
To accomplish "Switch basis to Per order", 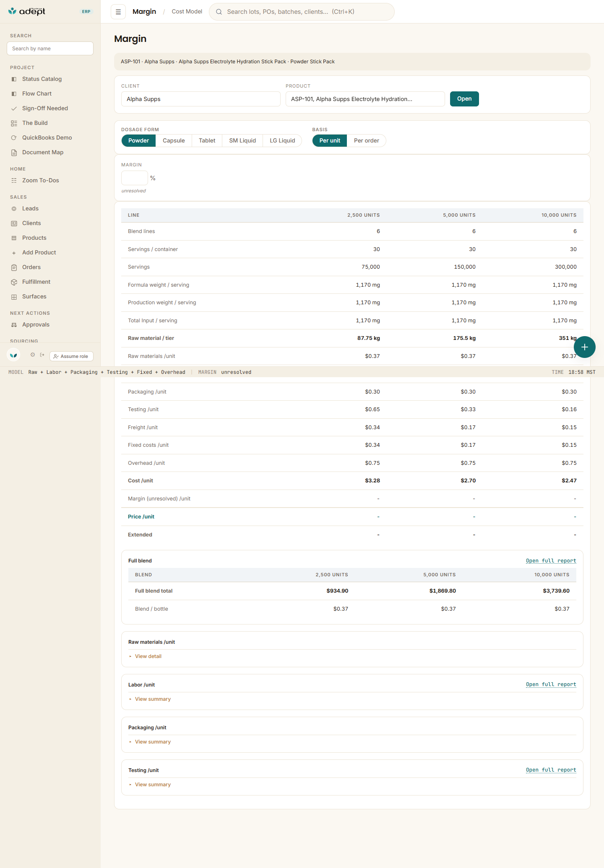I will coord(366,140).
